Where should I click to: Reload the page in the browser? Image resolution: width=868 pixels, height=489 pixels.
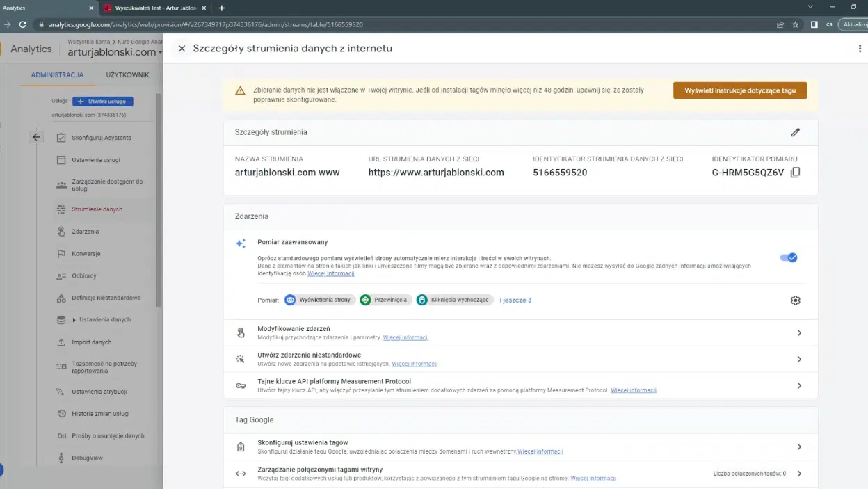[x=22, y=24]
